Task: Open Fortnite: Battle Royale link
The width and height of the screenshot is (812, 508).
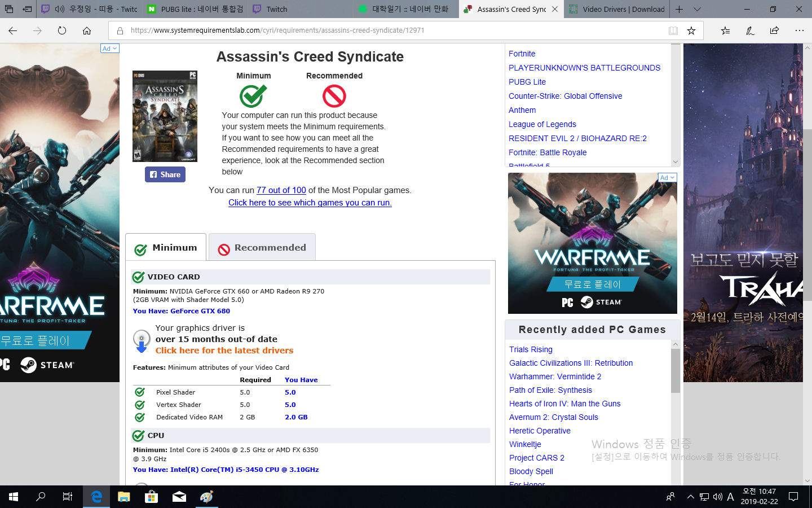Action: [x=548, y=152]
